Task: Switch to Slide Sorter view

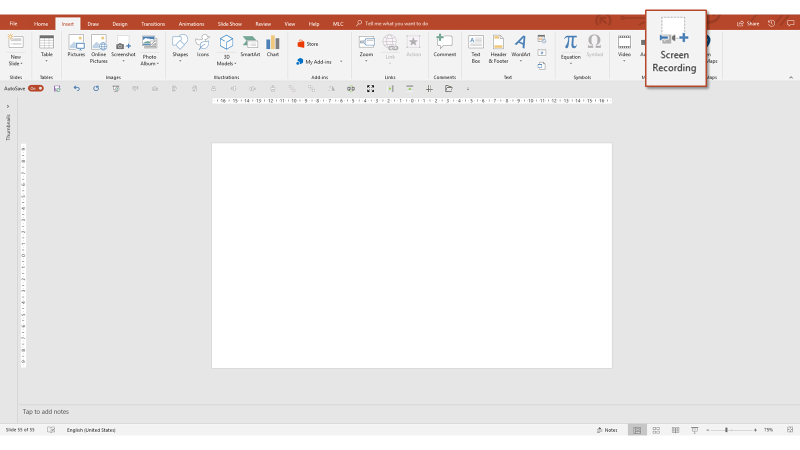Action: 656,430
